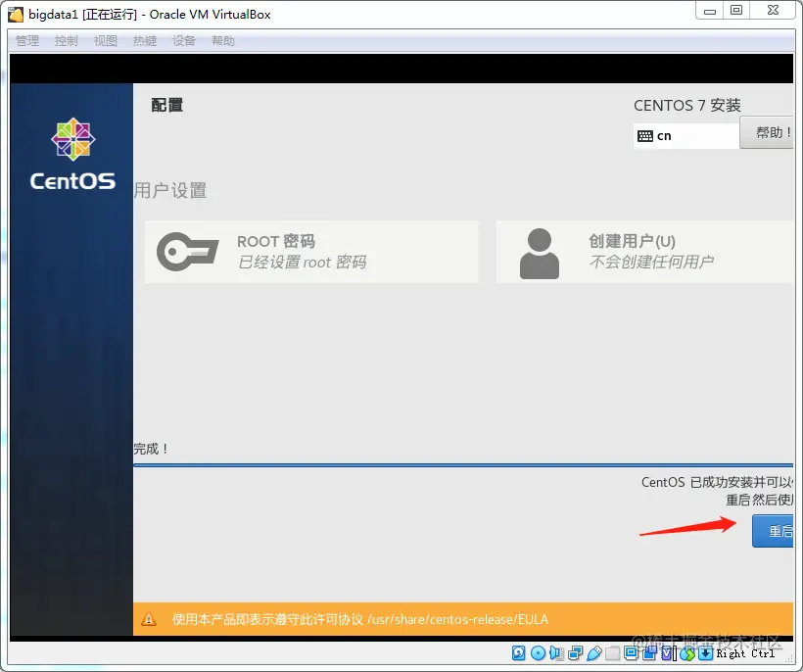Click the user silhouette icon

pos(540,253)
